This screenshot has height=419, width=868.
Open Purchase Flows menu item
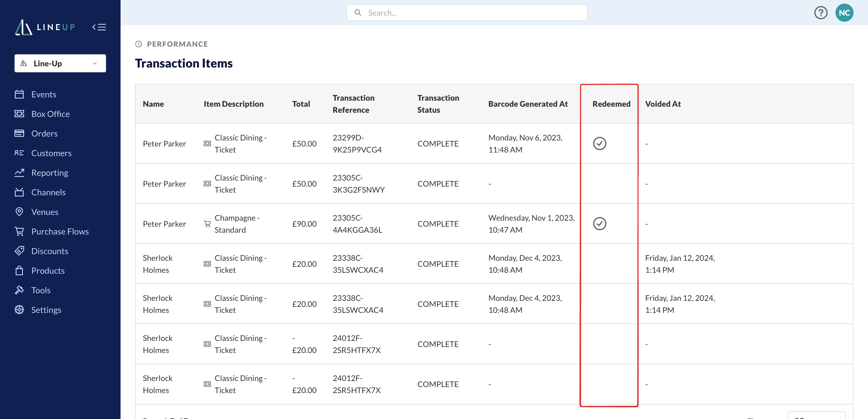coord(60,231)
